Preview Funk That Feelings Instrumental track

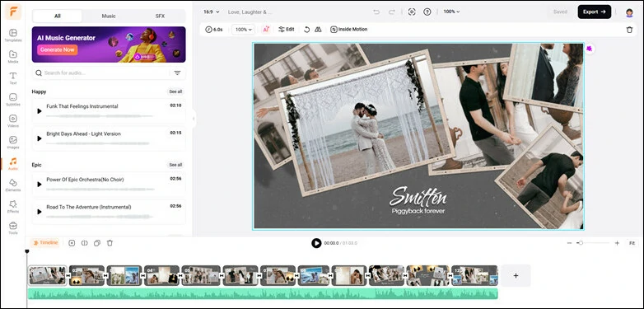click(x=40, y=111)
